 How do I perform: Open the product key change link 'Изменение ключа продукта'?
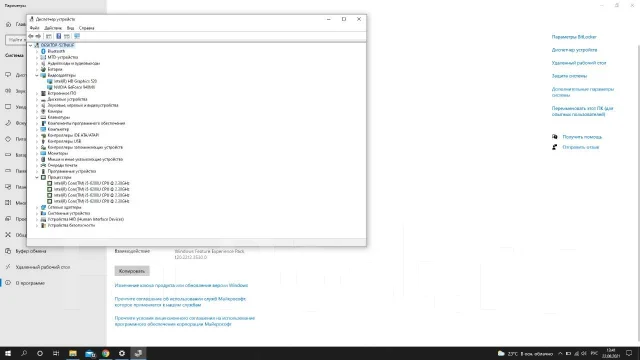181,285
